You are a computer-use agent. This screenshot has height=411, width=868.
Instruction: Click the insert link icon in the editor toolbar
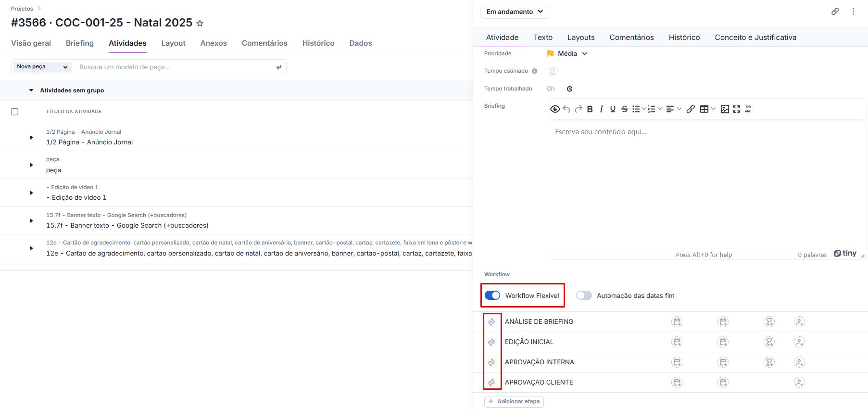pyautogui.click(x=691, y=109)
